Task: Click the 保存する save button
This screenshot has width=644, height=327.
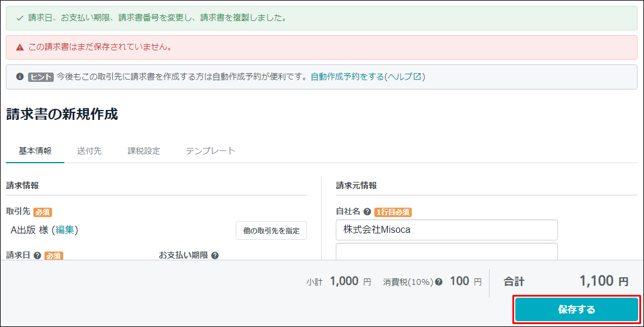Action: pyautogui.click(x=577, y=309)
